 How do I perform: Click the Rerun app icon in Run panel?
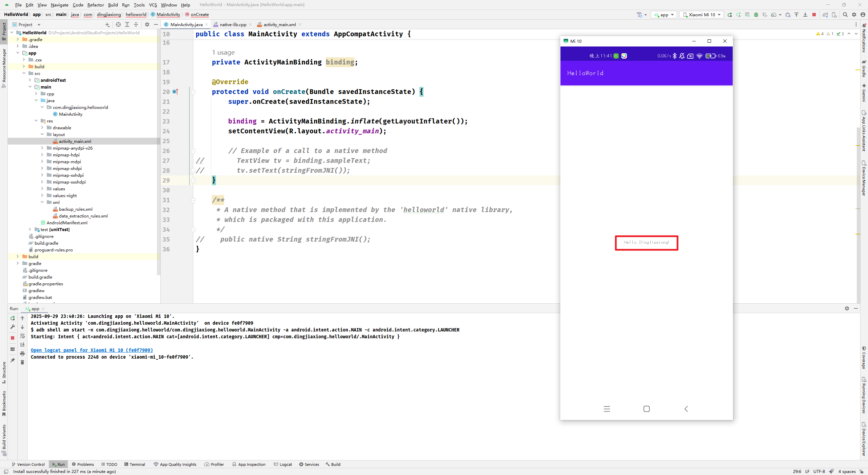click(13, 318)
